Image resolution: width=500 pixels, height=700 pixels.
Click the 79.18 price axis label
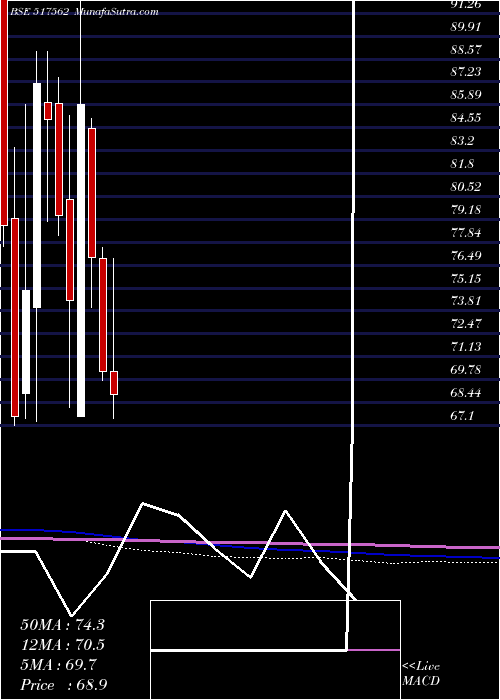(x=466, y=209)
